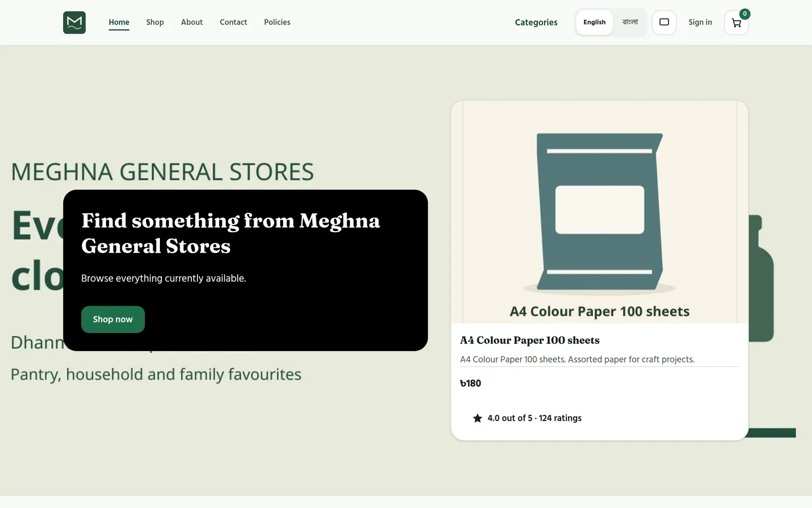This screenshot has height=508, width=812.
Task: Open the Policies nav item
Action: coord(277,22)
